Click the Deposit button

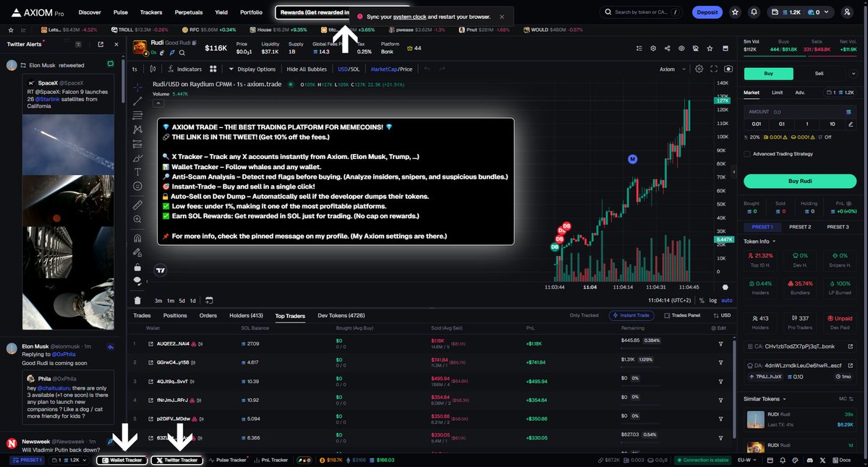tap(707, 12)
